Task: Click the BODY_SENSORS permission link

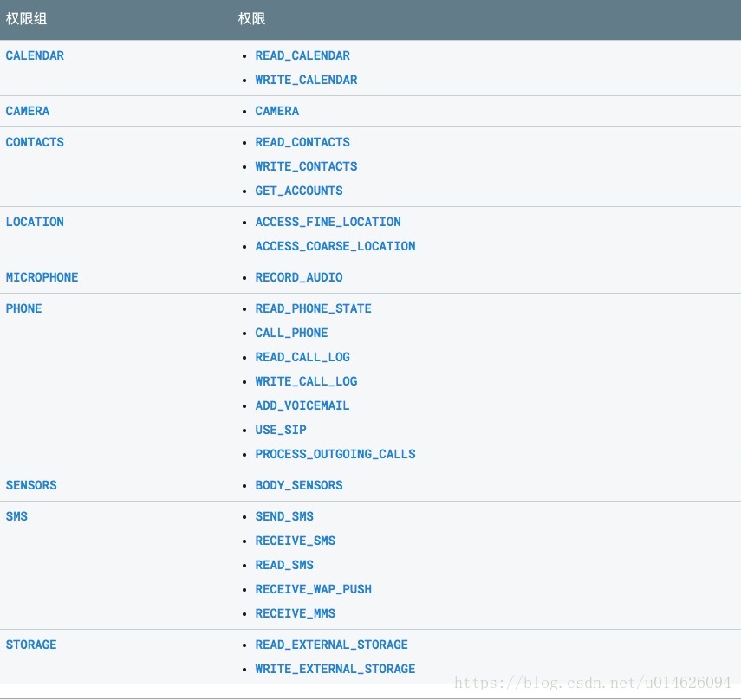Action: click(299, 485)
